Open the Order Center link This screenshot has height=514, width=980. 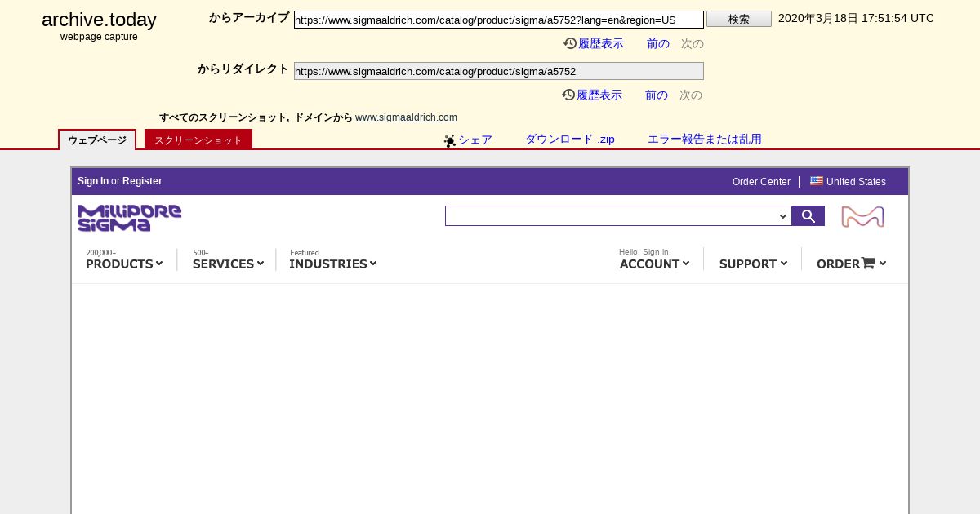(761, 182)
